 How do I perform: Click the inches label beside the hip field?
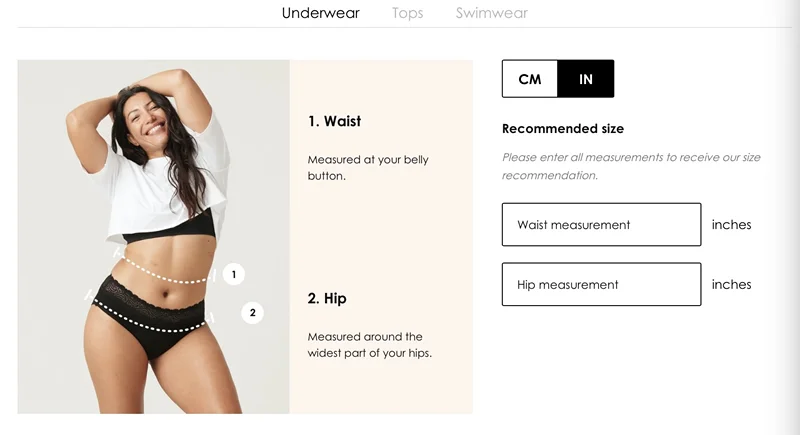[731, 284]
